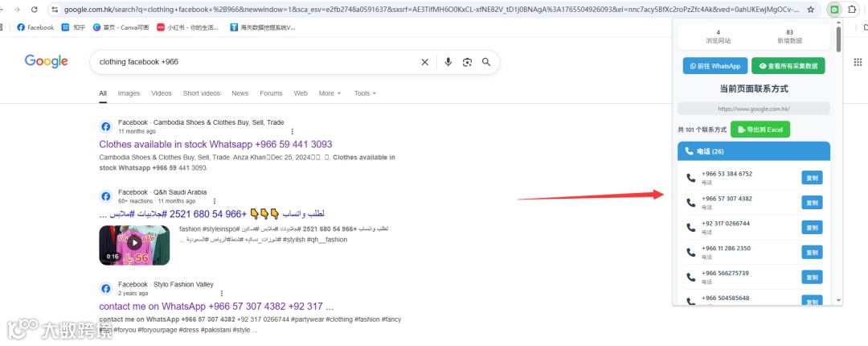The width and height of the screenshot is (868, 346).
Task: Expand the Tools dropdown
Action: coord(365,93)
